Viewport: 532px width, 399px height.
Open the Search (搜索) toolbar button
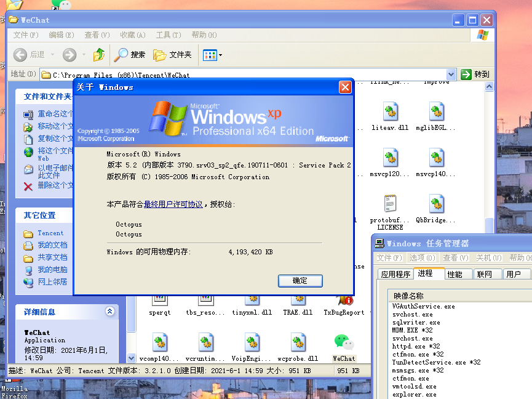tap(130, 55)
